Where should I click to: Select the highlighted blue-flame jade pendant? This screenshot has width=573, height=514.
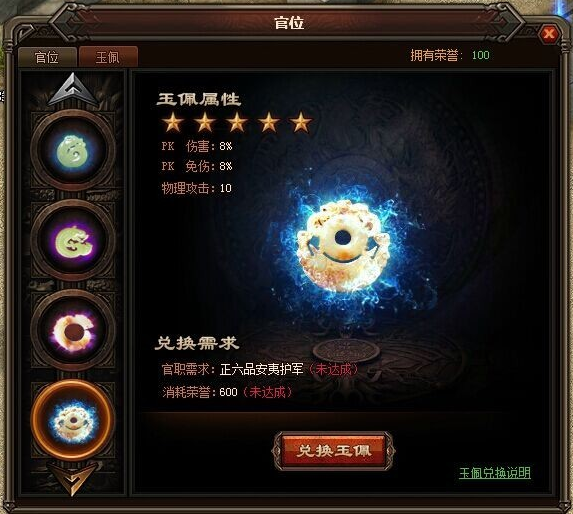tap(73, 420)
